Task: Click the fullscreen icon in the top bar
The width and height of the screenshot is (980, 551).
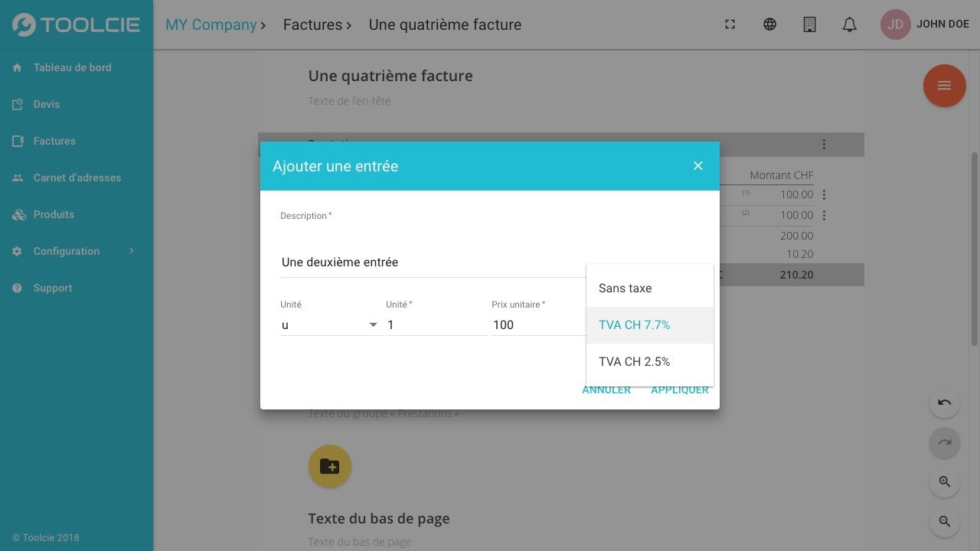Action: tap(730, 24)
